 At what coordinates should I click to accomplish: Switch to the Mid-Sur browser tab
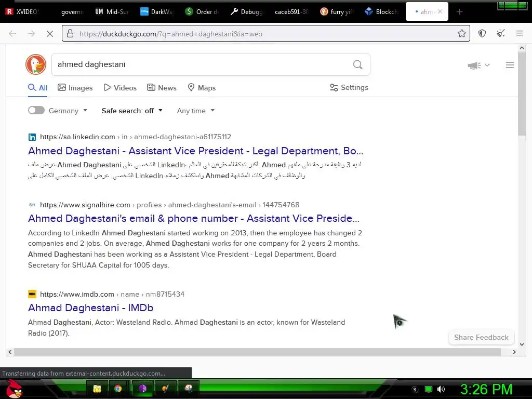click(x=112, y=12)
